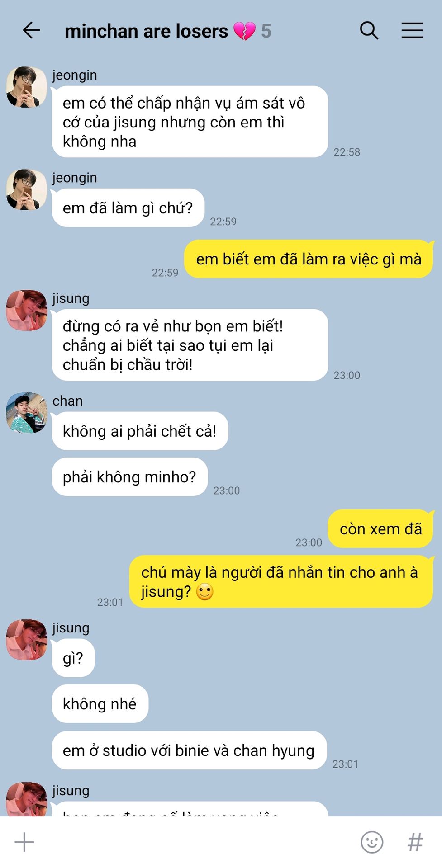The width and height of the screenshot is (442, 868).
Task: Tap the smiley emoji in yellow message
Action: point(204,592)
